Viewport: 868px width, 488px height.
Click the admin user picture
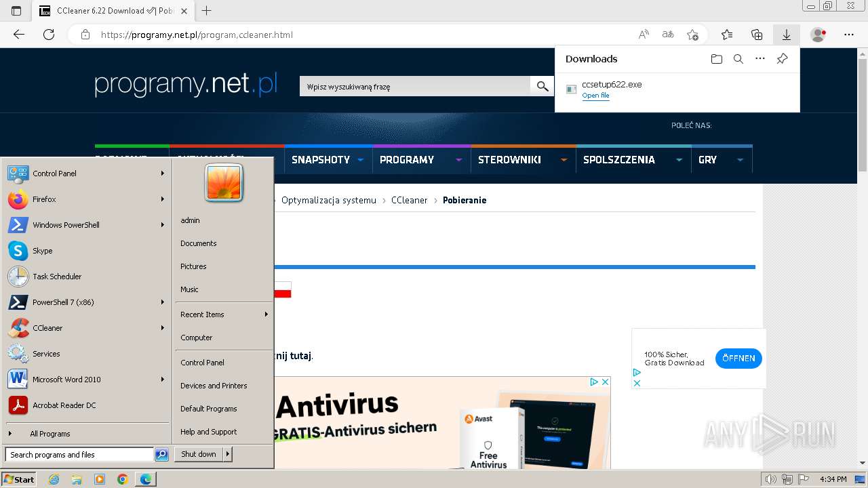tap(224, 183)
